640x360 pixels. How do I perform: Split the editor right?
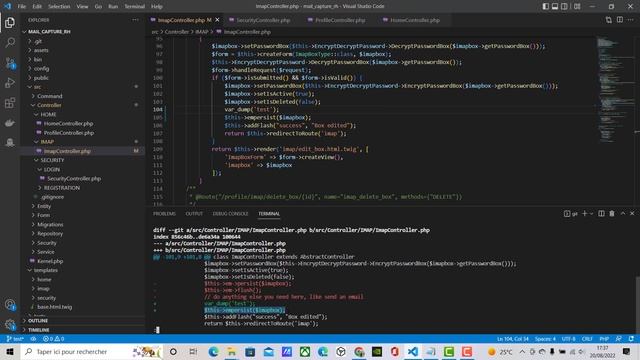click(x=620, y=20)
